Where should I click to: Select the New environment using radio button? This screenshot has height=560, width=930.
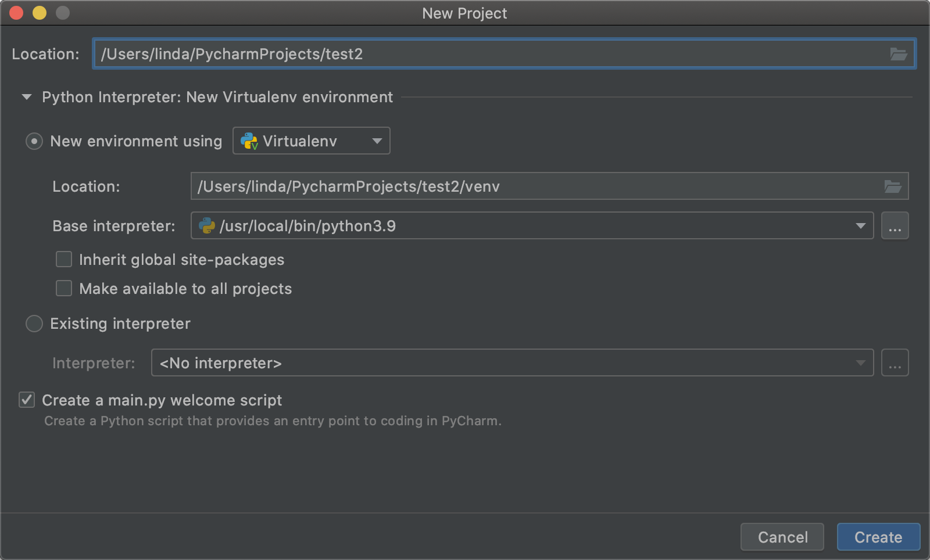coord(34,141)
